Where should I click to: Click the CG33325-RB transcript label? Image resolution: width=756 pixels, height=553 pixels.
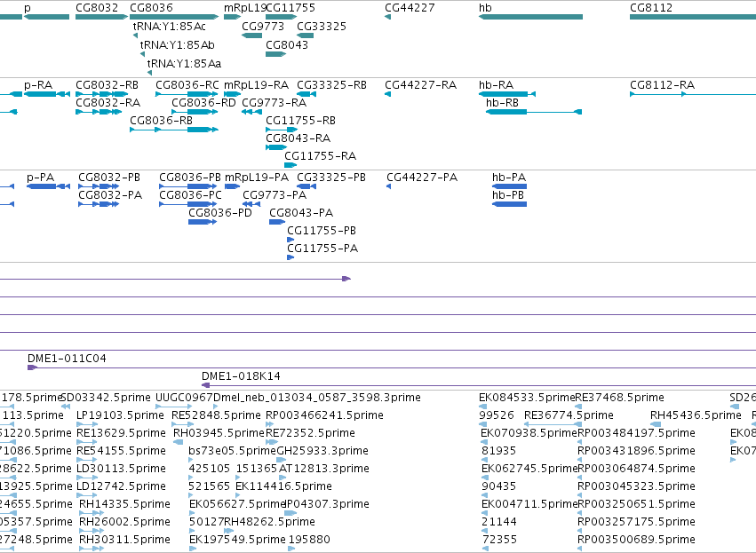pos(331,85)
